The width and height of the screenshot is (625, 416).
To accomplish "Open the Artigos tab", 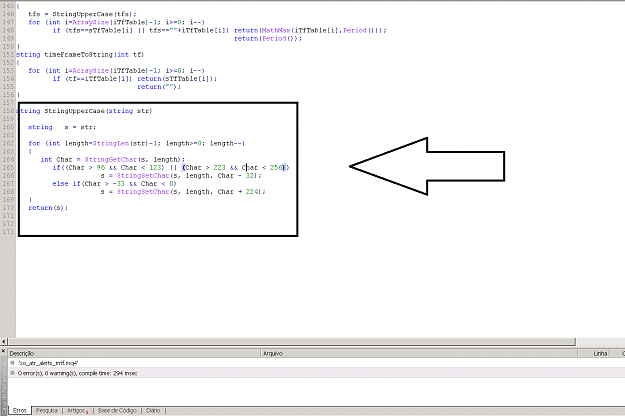I will [77, 410].
